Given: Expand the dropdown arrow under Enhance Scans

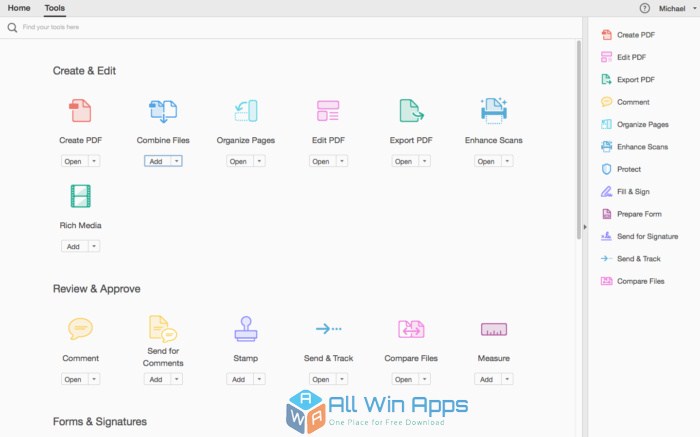Looking at the screenshot, I should click(x=507, y=161).
